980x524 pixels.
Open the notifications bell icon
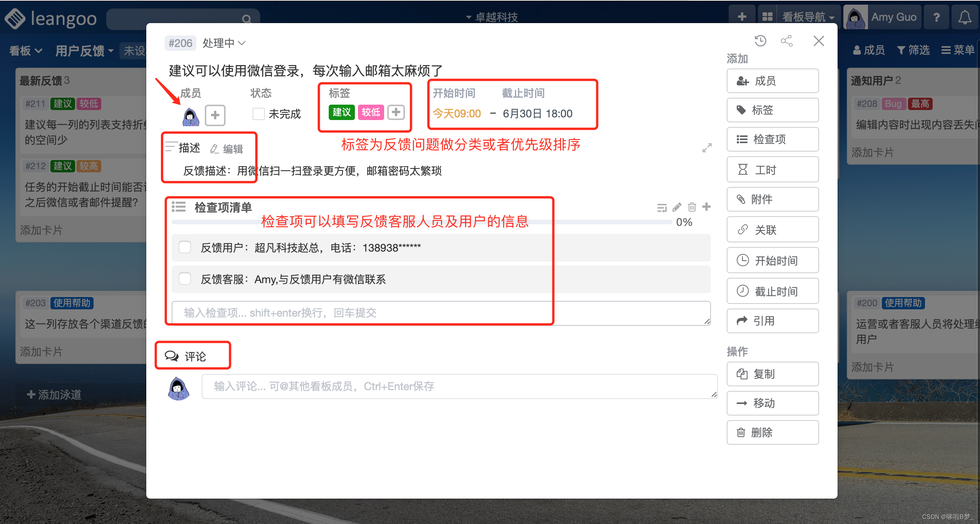tap(964, 17)
